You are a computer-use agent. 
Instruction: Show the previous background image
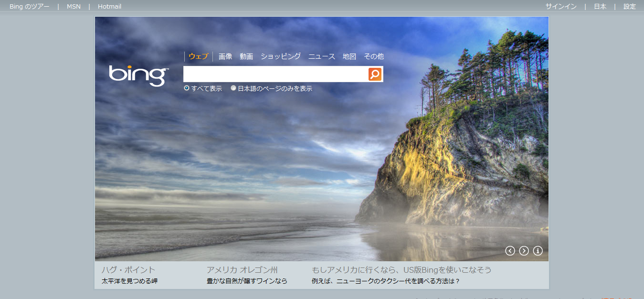pos(510,251)
